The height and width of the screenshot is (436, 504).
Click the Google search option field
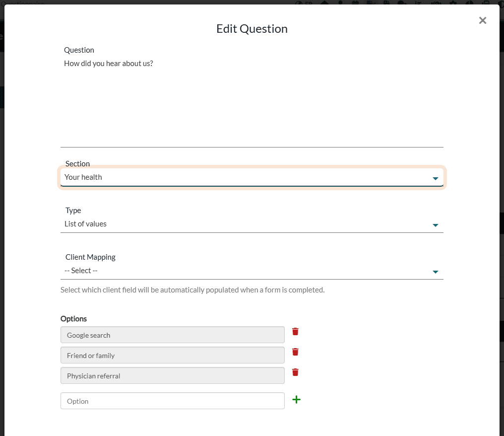(x=173, y=335)
